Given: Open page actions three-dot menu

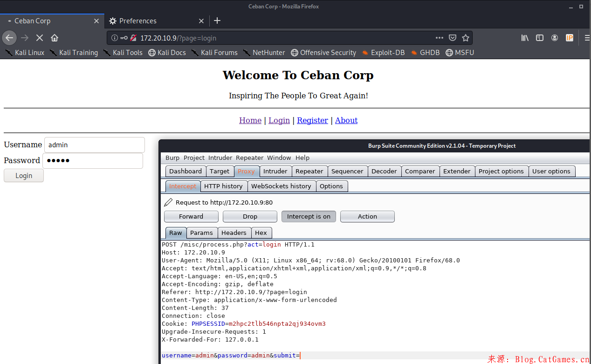Looking at the screenshot, I should 440,38.
